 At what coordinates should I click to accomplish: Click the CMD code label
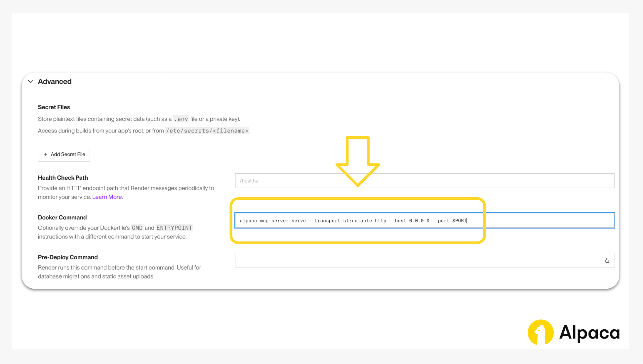click(137, 228)
